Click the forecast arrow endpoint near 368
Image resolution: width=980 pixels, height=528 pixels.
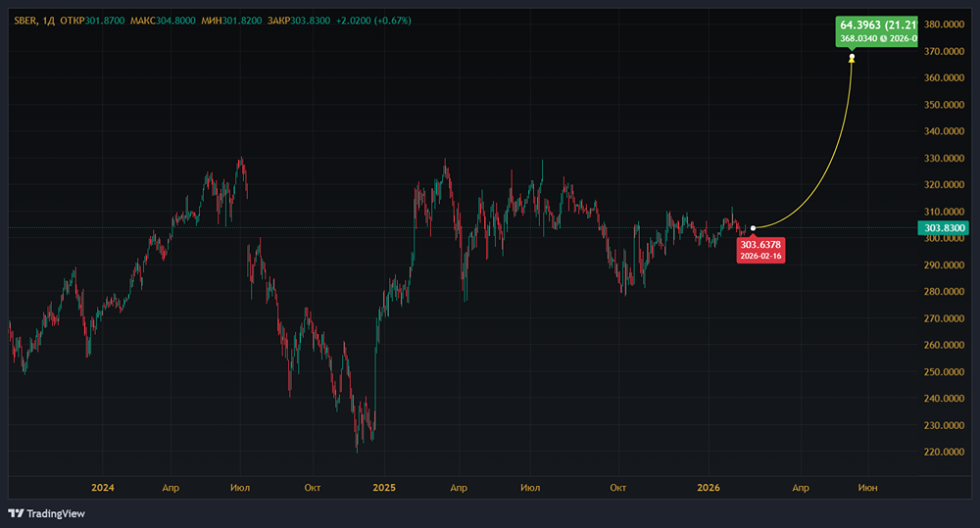click(x=852, y=57)
